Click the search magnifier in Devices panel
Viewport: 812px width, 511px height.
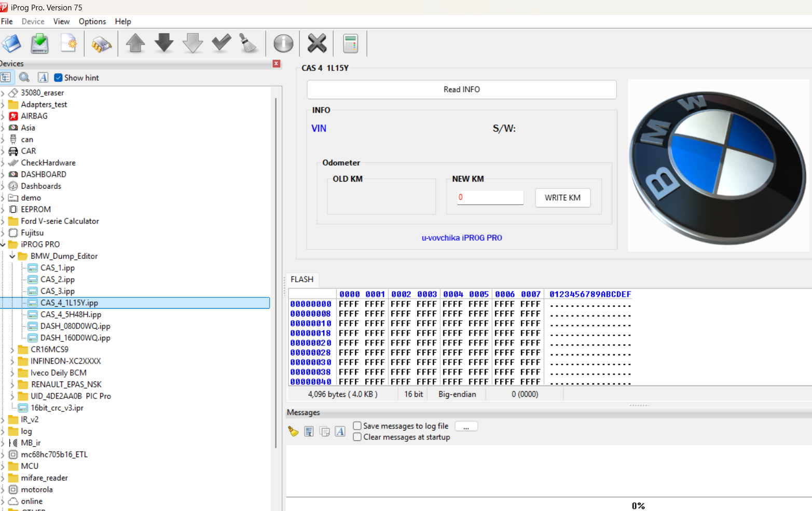[x=24, y=78]
